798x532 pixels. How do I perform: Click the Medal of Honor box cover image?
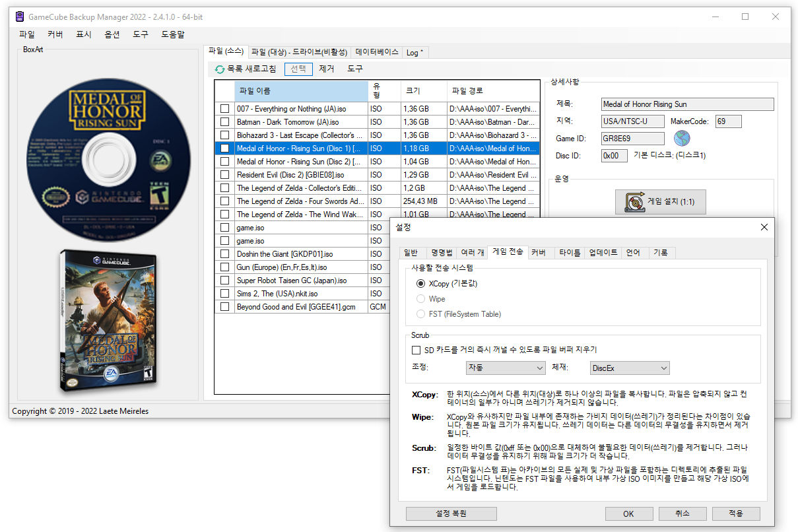pyautogui.click(x=109, y=321)
